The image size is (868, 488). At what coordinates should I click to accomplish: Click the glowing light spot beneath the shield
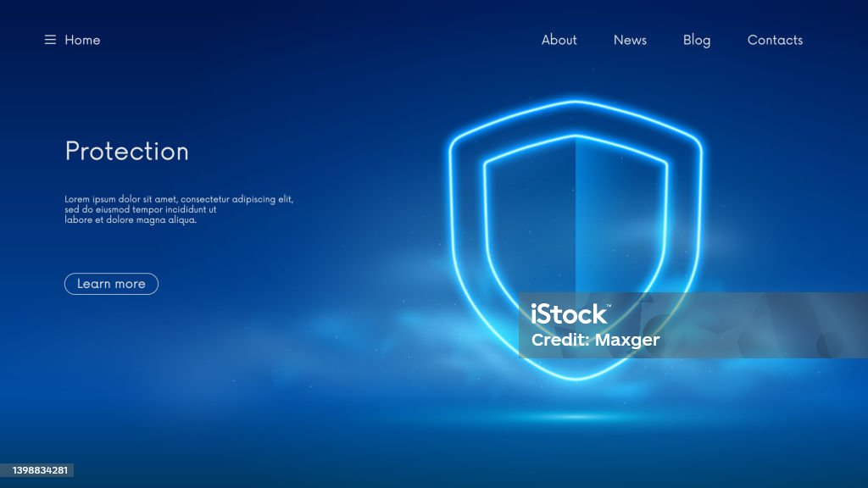coord(576,416)
